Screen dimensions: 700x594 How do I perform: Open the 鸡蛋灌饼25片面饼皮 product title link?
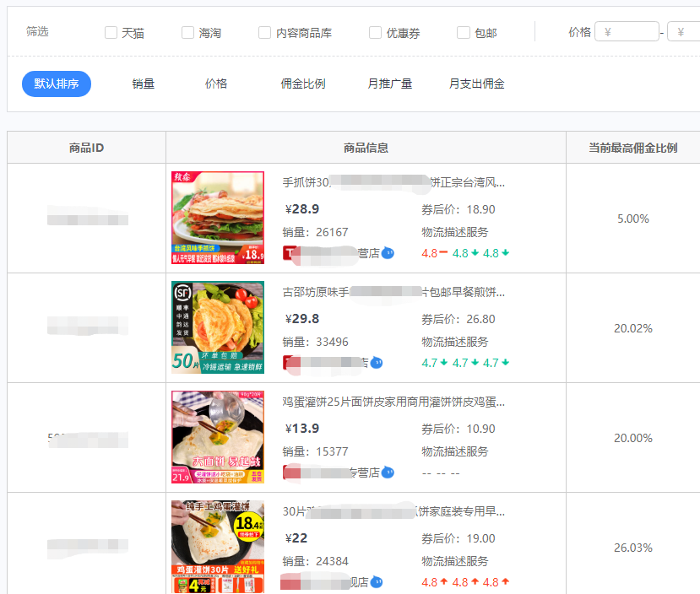click(x=393, y=402)
